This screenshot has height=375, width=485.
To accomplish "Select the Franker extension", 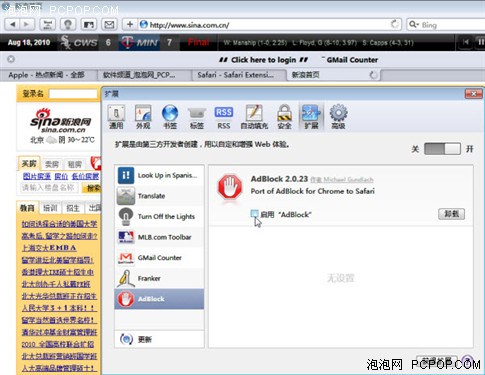I will pos(159,278).
